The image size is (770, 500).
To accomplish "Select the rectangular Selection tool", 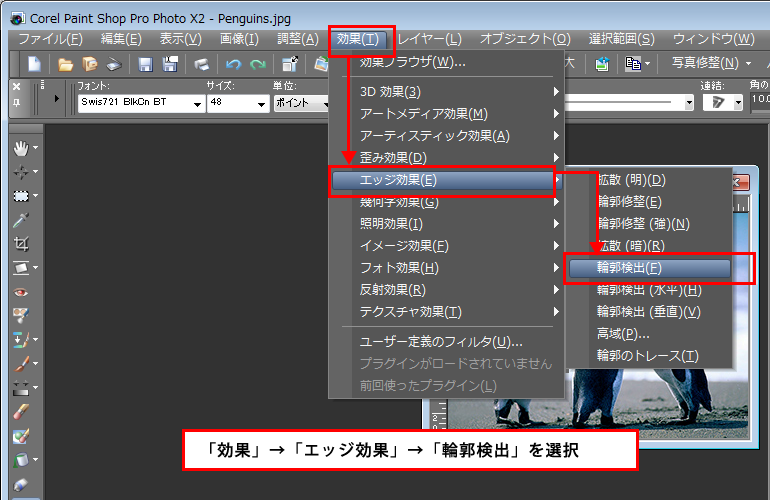I will point(21,196).
